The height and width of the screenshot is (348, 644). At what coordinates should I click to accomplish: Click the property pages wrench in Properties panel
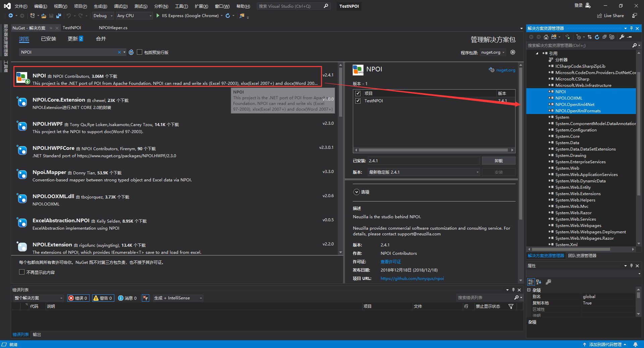[x=548, y=282]
